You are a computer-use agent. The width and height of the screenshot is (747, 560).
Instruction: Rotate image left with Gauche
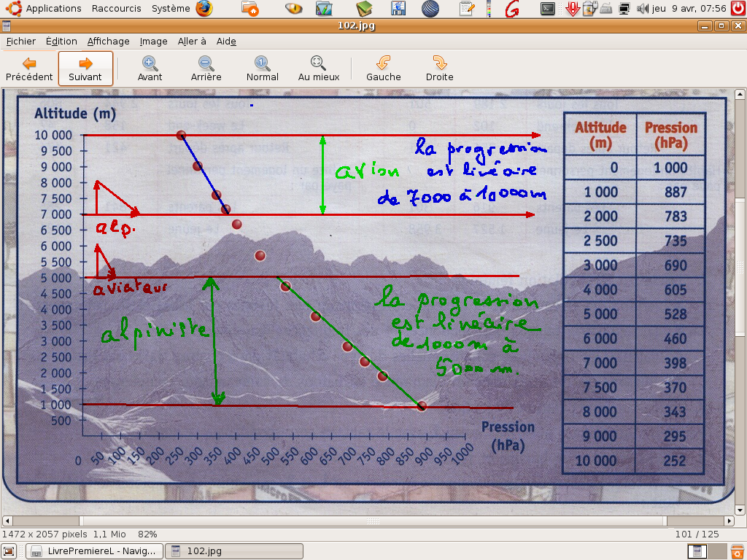click(383, 63)
